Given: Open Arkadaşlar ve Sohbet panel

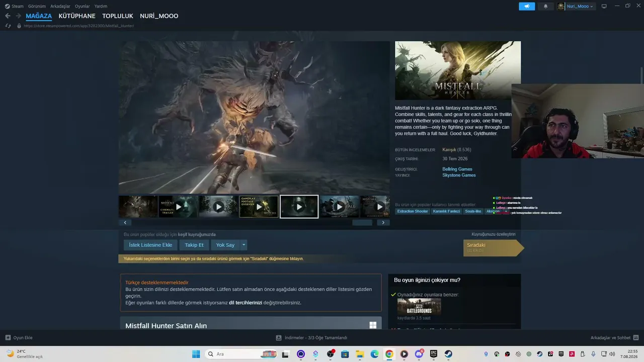Looking at the screenshot, I should tap(614, 338).
